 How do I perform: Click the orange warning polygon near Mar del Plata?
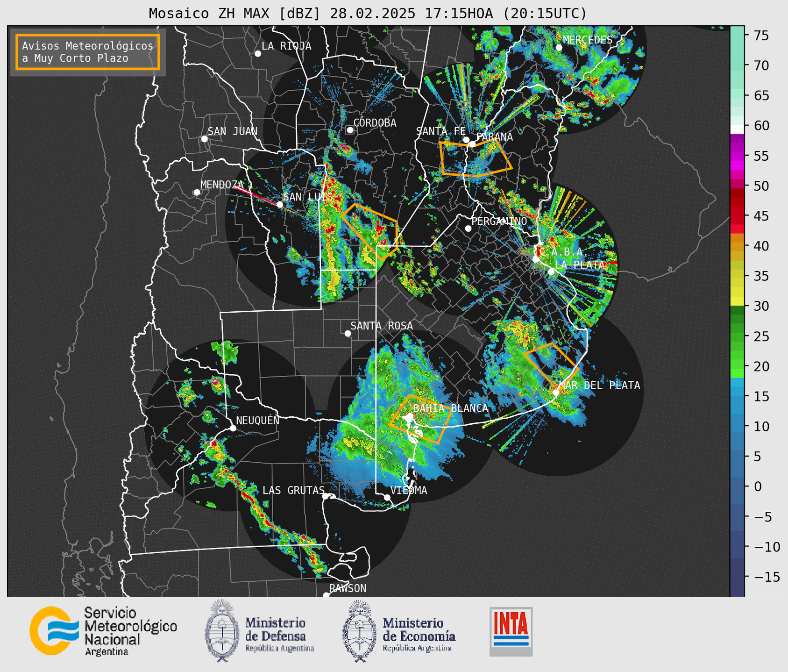551,365
